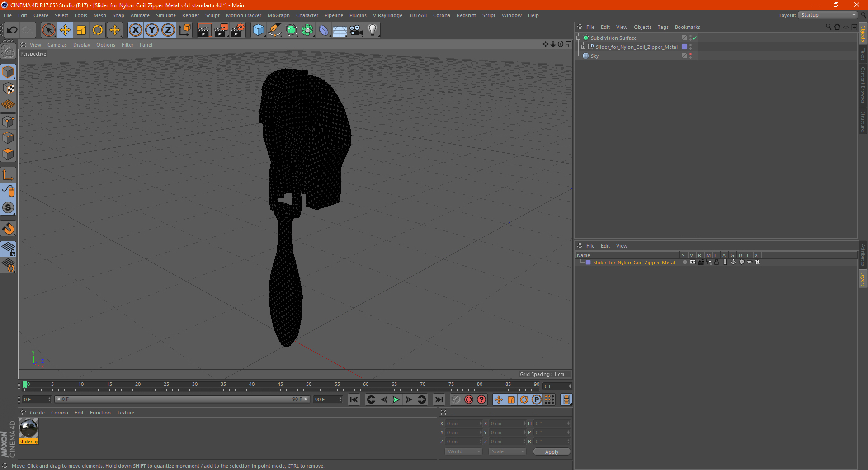Viewport: 868px width, 470px height.
Task: Play animation forward
Action: pos(396,399)
